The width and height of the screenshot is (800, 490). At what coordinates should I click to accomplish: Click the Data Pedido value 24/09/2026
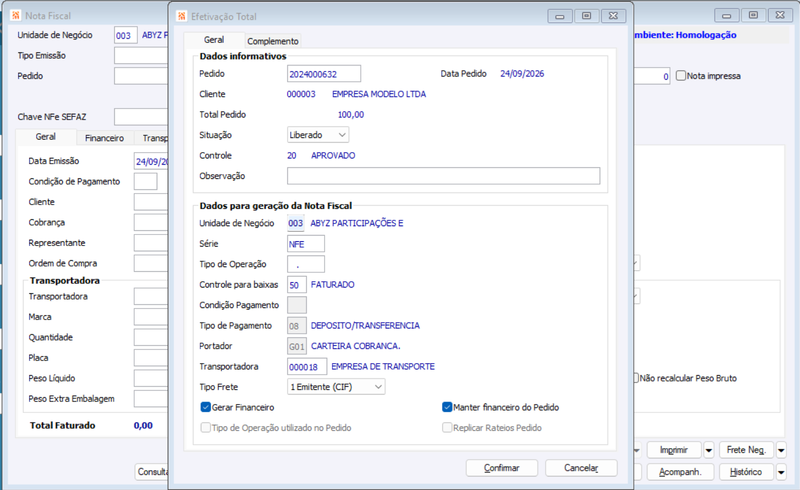coord(522,74)
